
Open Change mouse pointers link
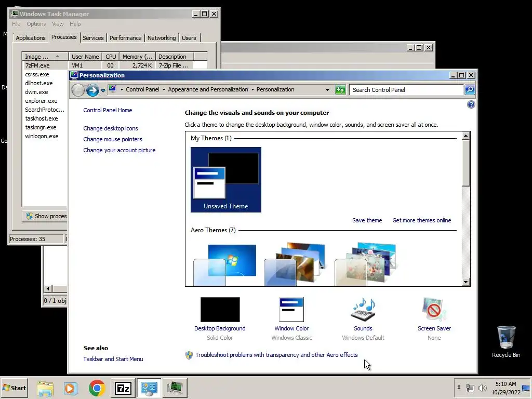(x=113, y=139)
